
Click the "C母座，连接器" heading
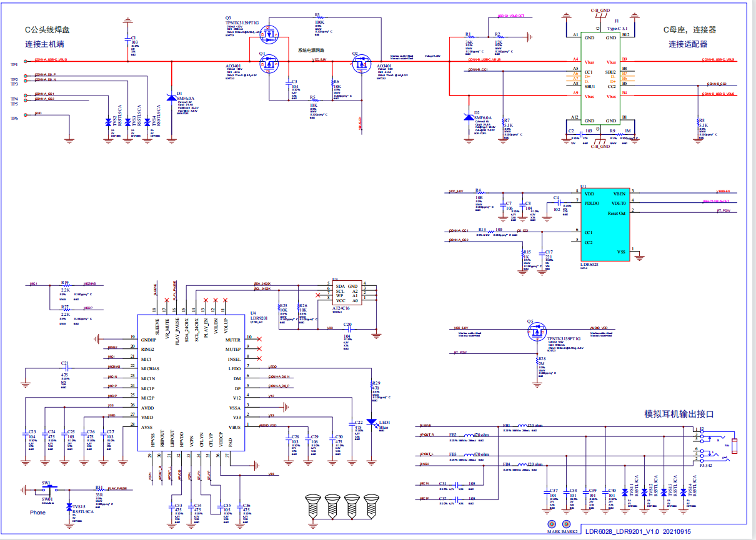click(689, 29)
